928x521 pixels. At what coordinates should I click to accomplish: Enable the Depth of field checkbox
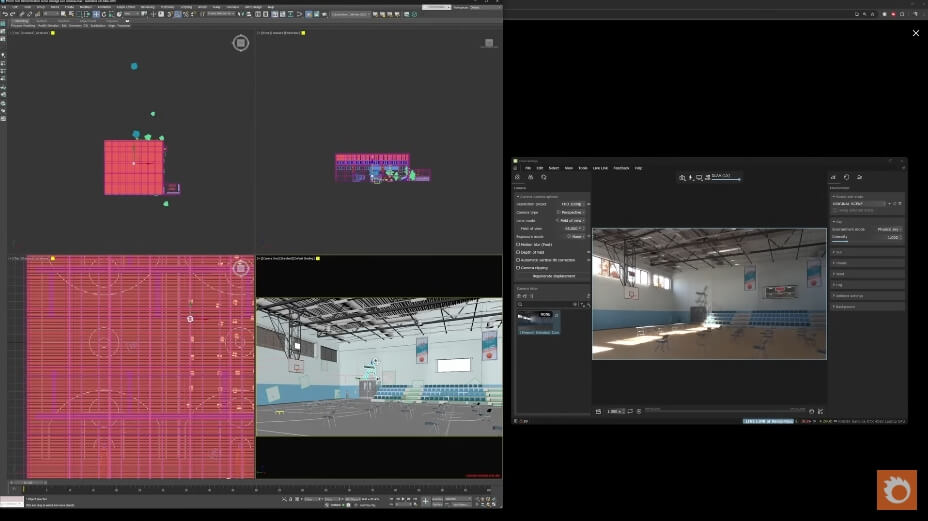pos(518,252)
